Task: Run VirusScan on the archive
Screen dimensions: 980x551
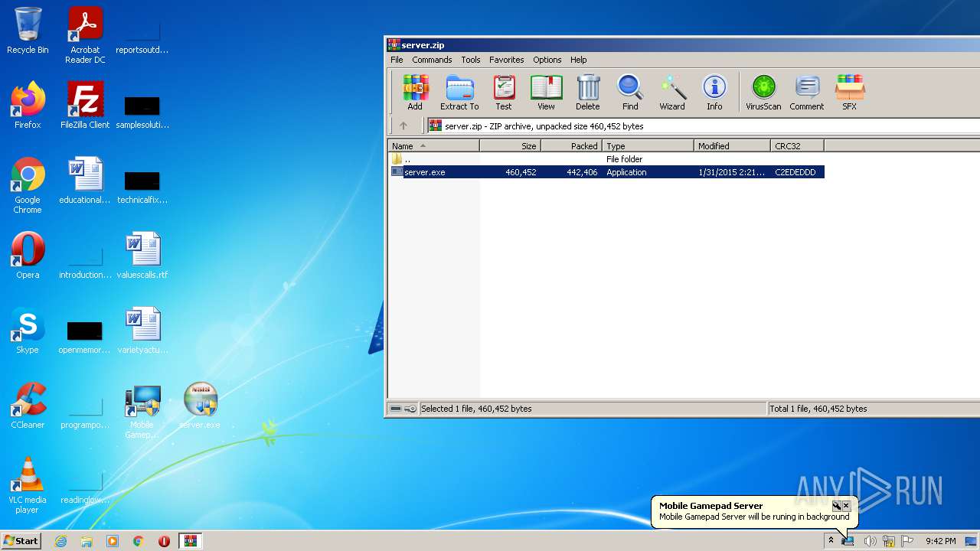Action: tap(763, 93)
